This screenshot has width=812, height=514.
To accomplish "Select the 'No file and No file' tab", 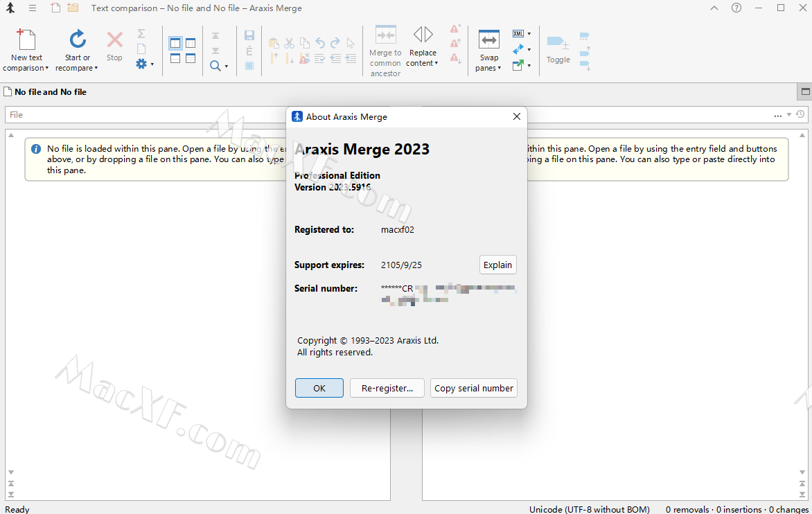I will tap(45, 92).
